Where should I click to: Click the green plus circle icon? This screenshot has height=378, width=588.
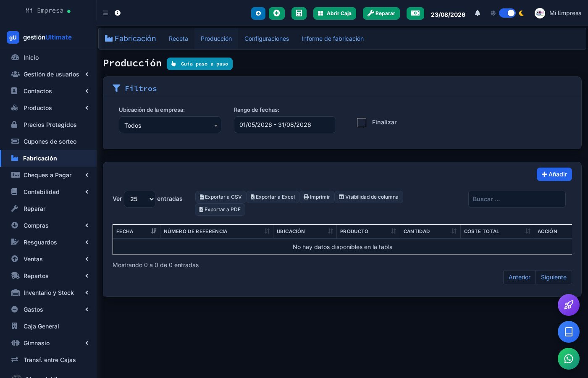[x=277, y=13]
